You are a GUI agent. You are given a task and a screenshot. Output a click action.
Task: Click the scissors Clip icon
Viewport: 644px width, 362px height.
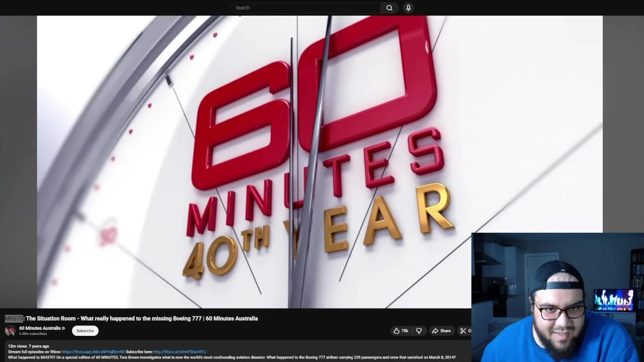(x=463, y=331)
